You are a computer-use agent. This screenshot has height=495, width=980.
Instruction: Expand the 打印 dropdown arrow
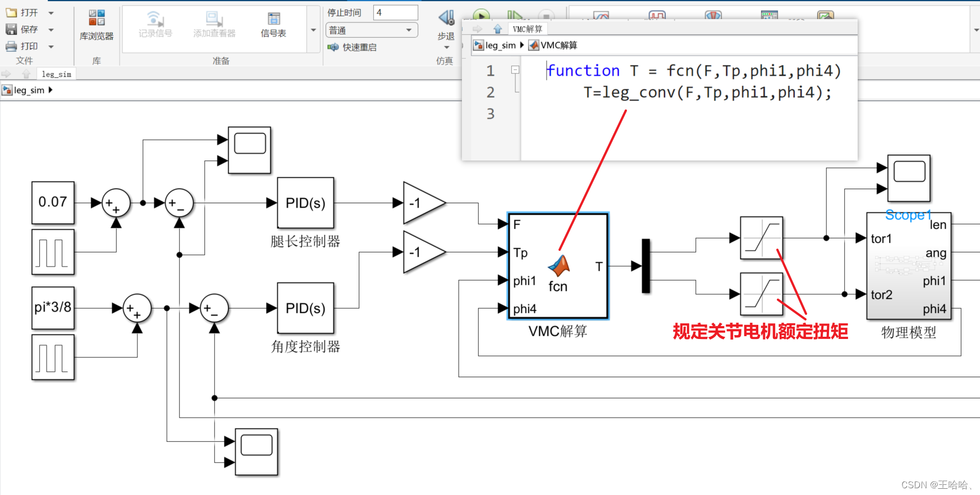tap(51, 47)
